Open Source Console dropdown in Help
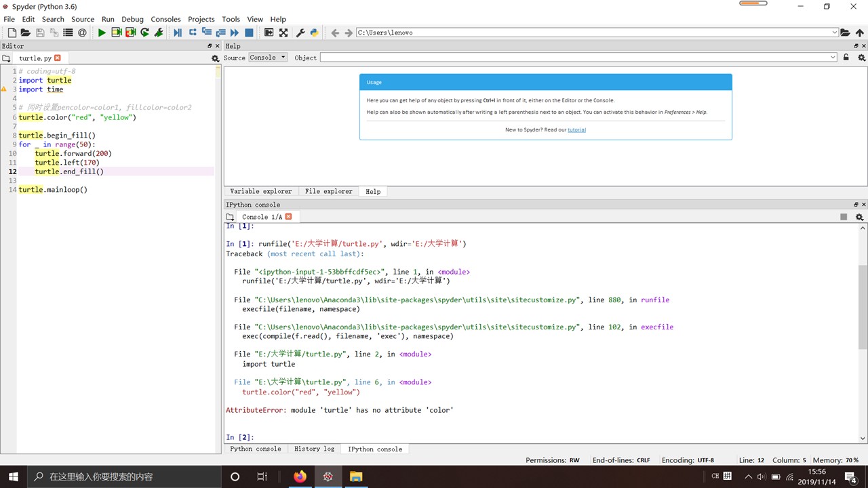Image resolution: width=868 pixels, height=488 pixels. coord(268,58)
